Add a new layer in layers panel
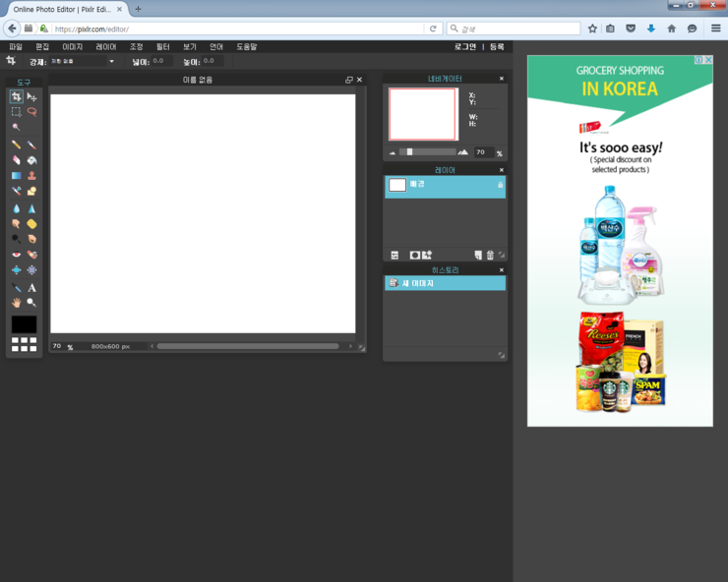Image resolution: width=728 pixels, height=582 pixels. click(x=478, y=255)
